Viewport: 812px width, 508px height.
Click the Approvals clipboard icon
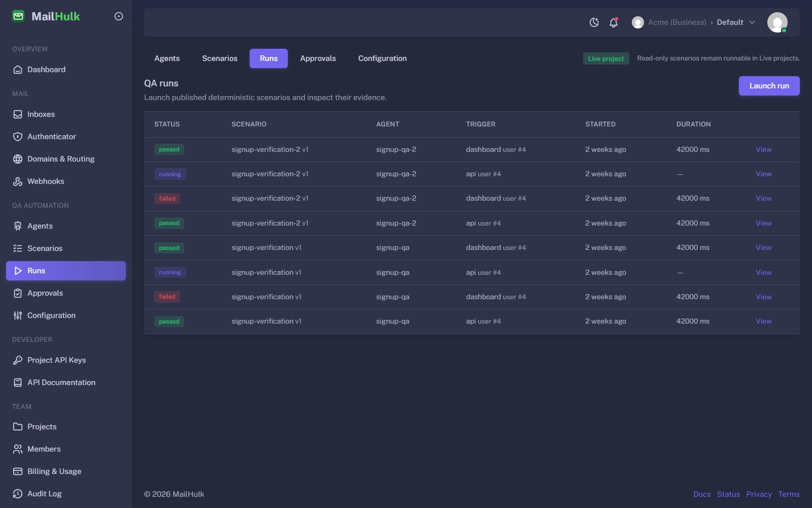point(18,293)
